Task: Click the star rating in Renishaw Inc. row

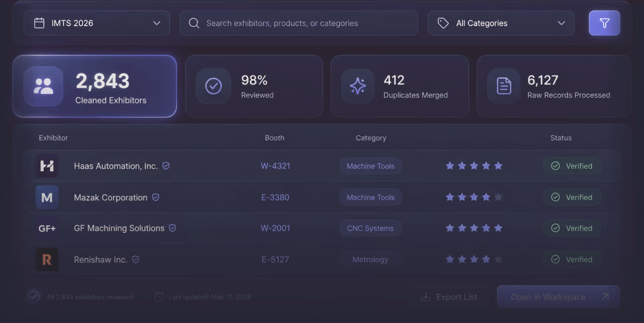Action: point(474,259)
